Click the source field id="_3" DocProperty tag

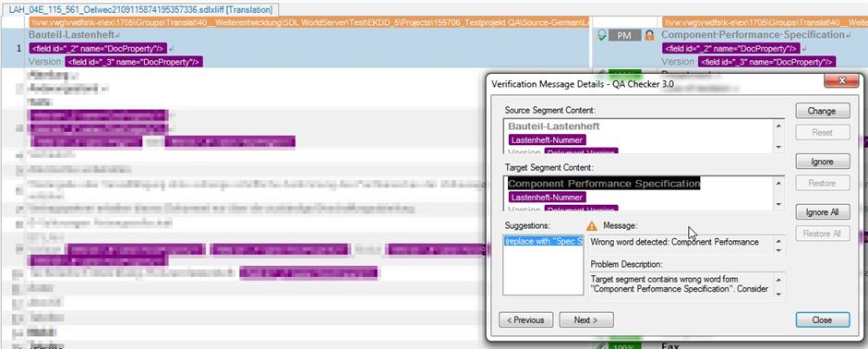(x=134, y=62)
